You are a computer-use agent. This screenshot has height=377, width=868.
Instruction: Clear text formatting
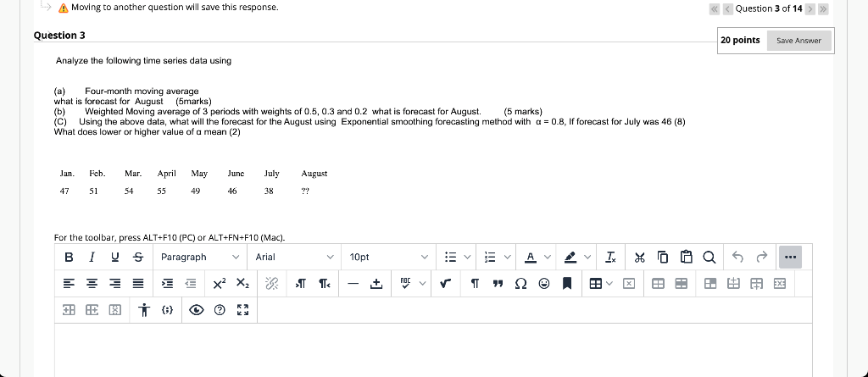[x=610, y=257]
